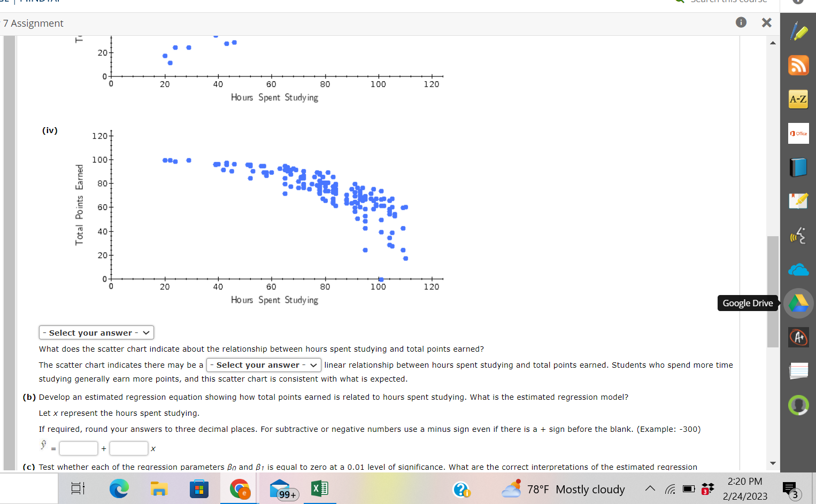Click the vertical scrollbar thumb
This screenshot has width=816, height=504.
pos(773,292)
